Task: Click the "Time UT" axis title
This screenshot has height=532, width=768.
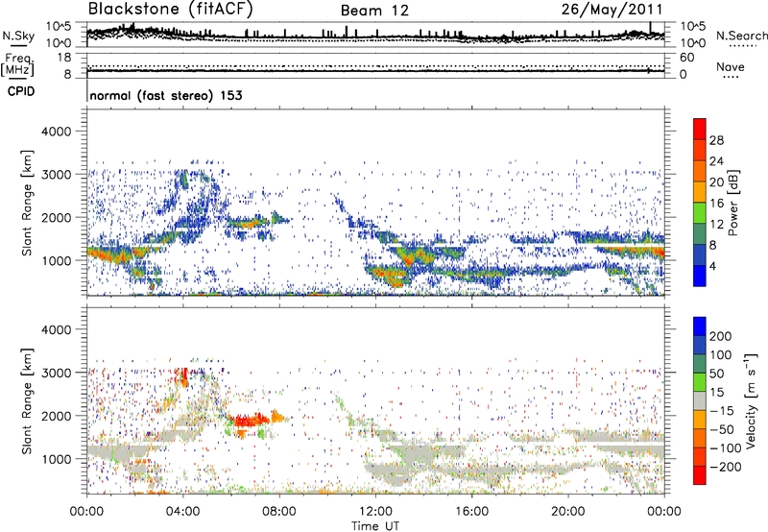Action: tap(375, 525)
